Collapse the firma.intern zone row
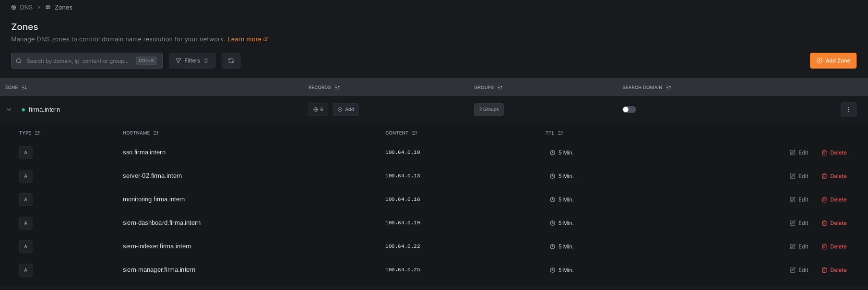 9,110
